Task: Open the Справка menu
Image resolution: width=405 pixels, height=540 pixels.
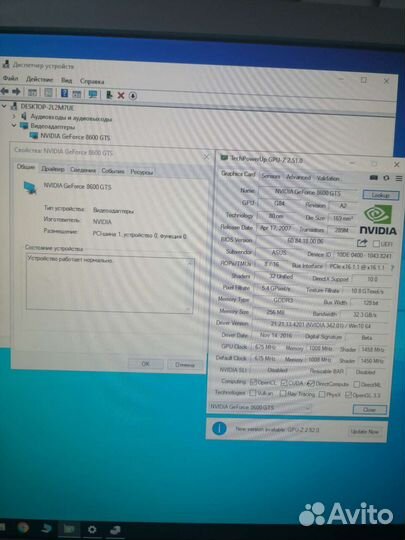Action: (92, 81)
